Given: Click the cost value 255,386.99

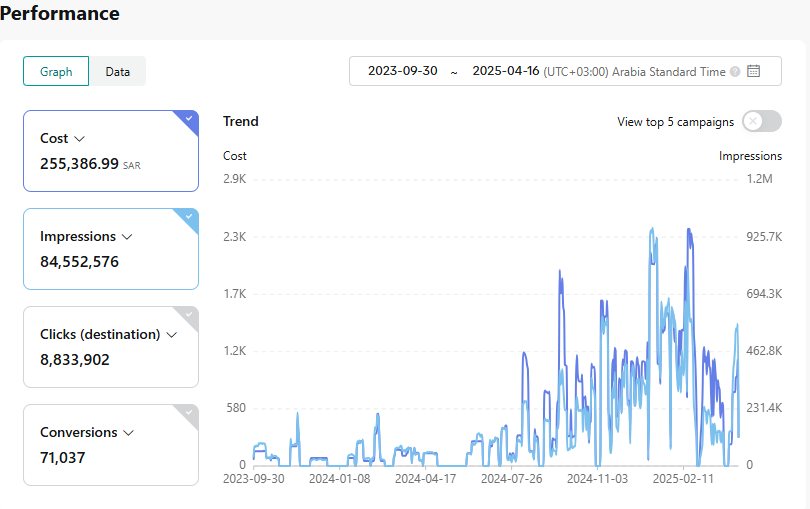Looking at the screenshot, I should [x=80, y=164].
